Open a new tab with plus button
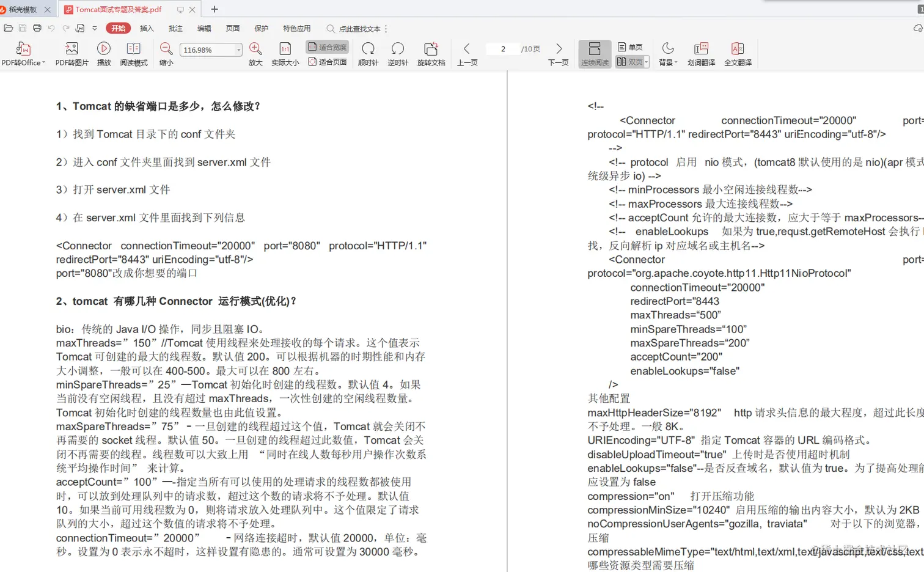 coord(215,9)
